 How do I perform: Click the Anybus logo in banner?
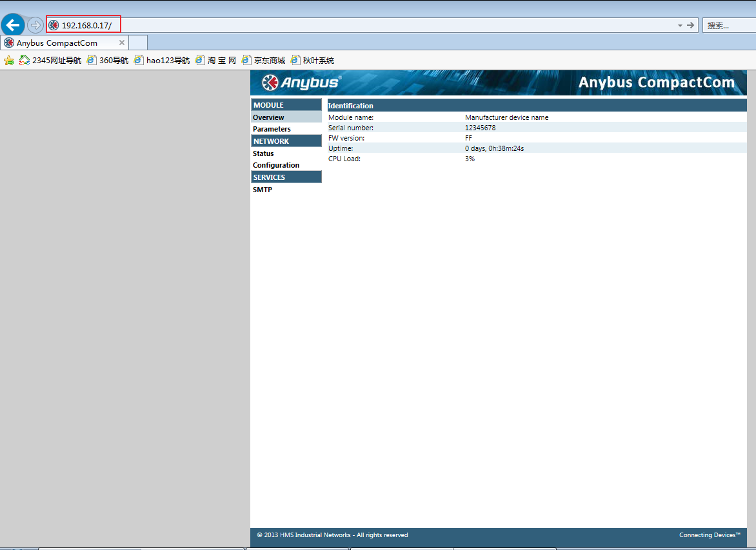[301, 83]
